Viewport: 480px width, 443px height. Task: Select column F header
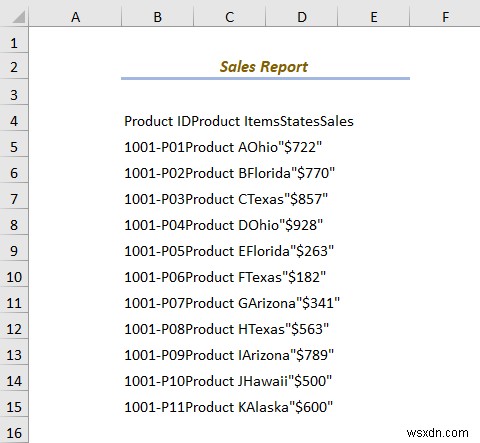click(445, 17)
